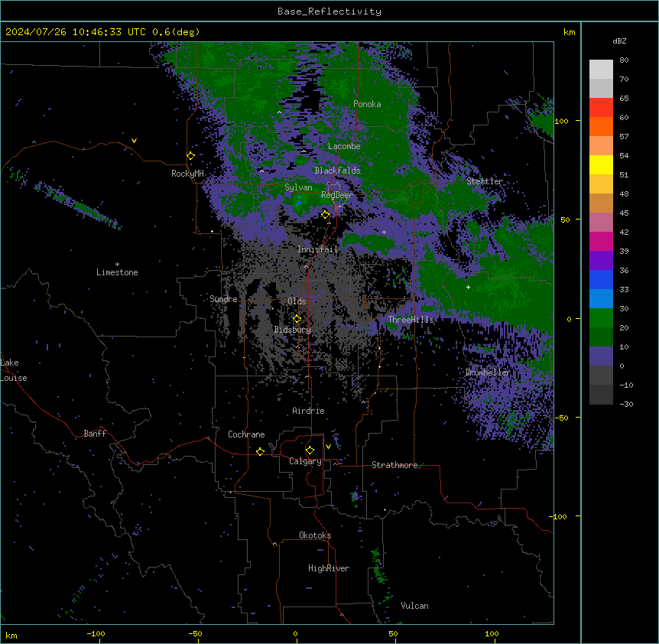The image size is (659, 644).
Task: Pick the orange 57-60 dBZ legend swatch
Action: pyautogui.click(x=601, y=126)
